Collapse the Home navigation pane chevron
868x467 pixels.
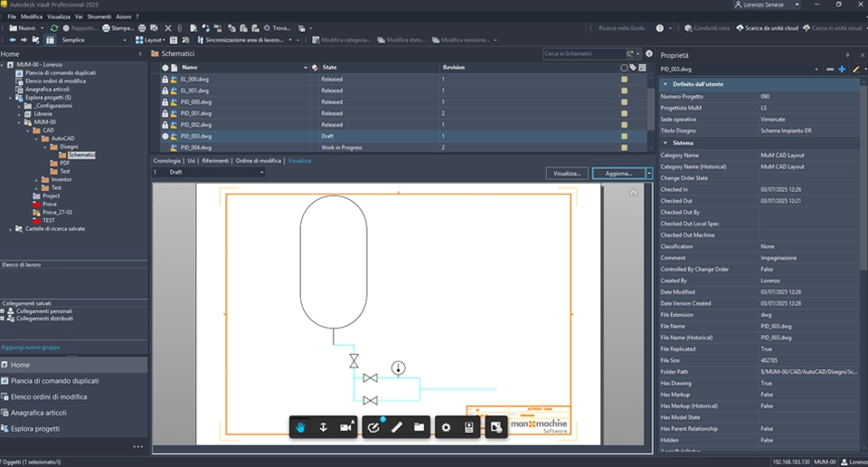[x=140, y=53]
